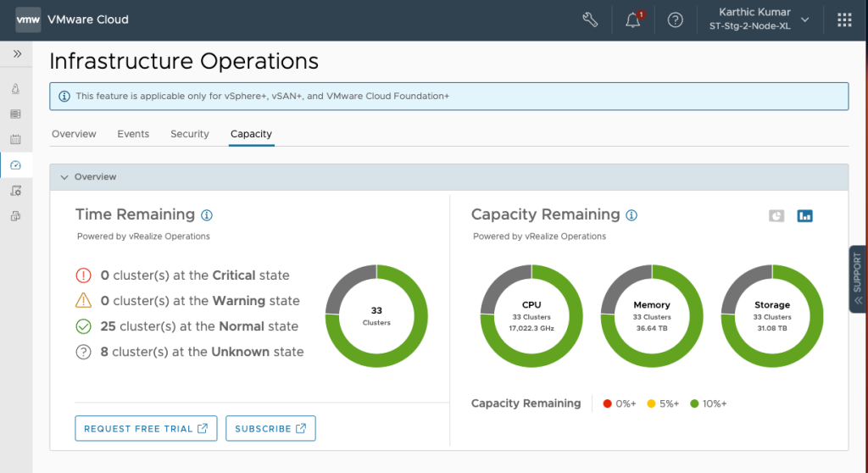Open the apps grid switcher
868x473 pixels.
pos(844,20)
